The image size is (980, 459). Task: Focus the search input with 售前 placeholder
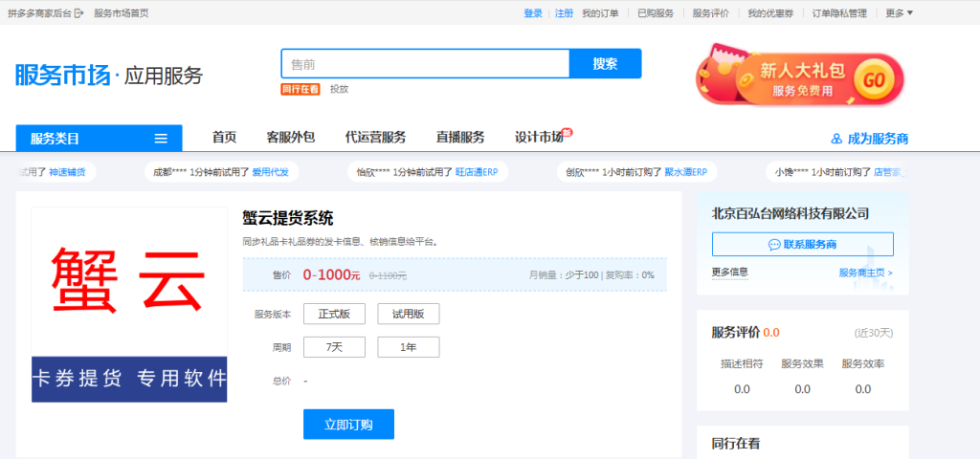tap(425, 64)
